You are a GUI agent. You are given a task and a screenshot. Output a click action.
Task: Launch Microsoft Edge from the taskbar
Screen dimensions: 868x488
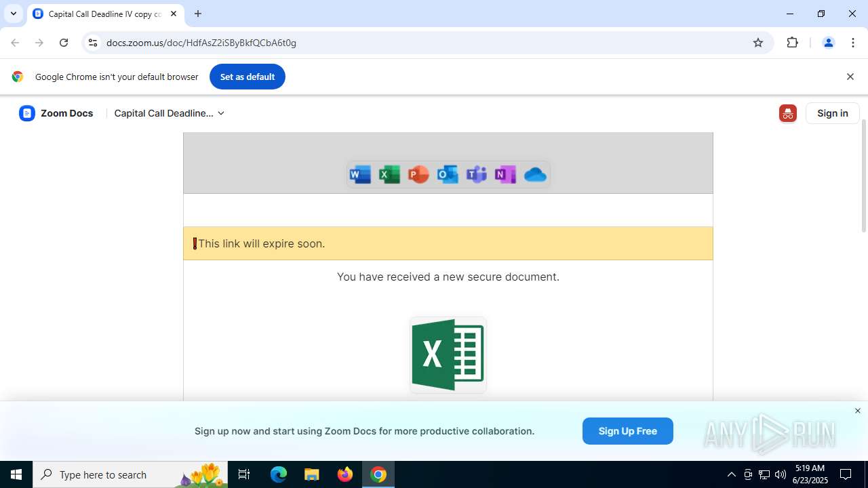pos(279,474)
